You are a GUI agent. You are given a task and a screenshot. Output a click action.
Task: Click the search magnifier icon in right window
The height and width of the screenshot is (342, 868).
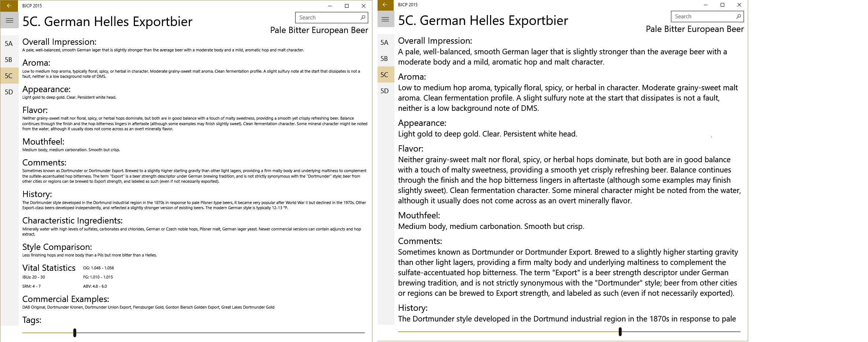(738, 17)
